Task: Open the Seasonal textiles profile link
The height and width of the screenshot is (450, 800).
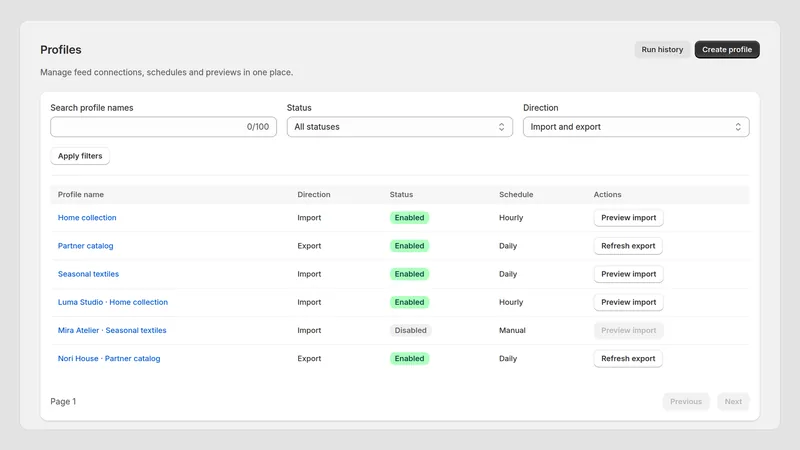Action: click(x=88, y=274)
